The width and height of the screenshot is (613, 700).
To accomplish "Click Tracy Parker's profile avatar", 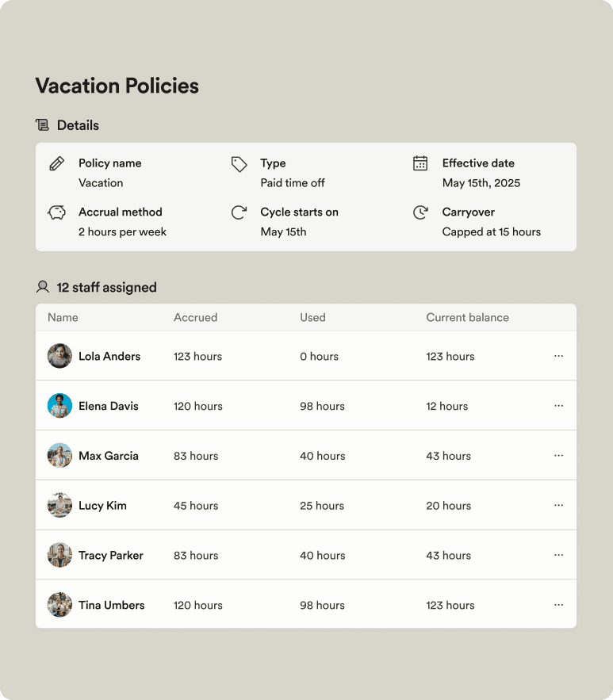I will 59,555.
